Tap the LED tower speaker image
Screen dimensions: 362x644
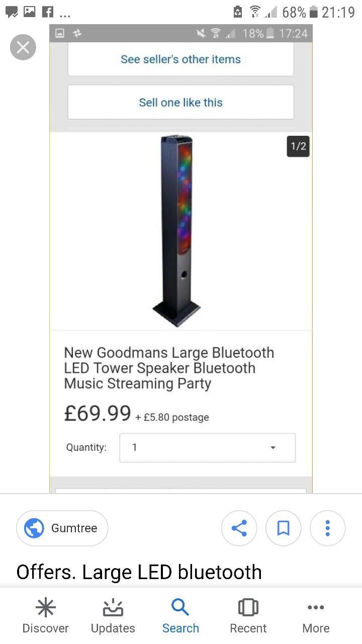click(176, 230)
